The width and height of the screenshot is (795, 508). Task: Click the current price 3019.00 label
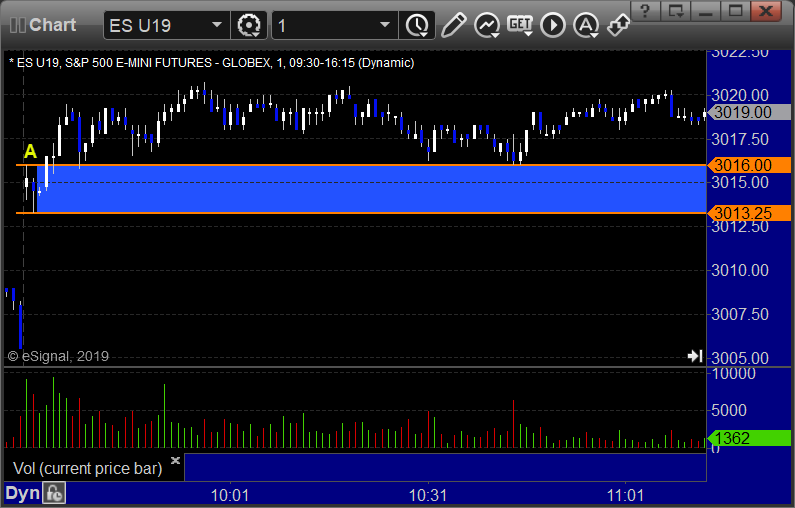pyautogui.click(x=749, y=112)
